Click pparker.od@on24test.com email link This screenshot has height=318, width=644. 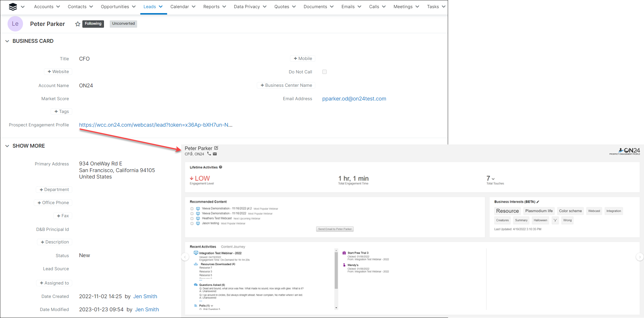[x=354, y=99]
